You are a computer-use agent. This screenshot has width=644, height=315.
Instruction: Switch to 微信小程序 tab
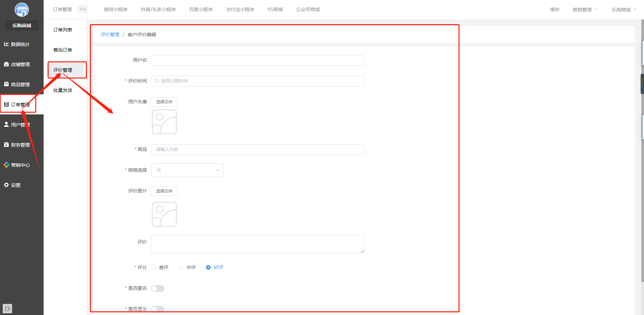tap(116, 9)
